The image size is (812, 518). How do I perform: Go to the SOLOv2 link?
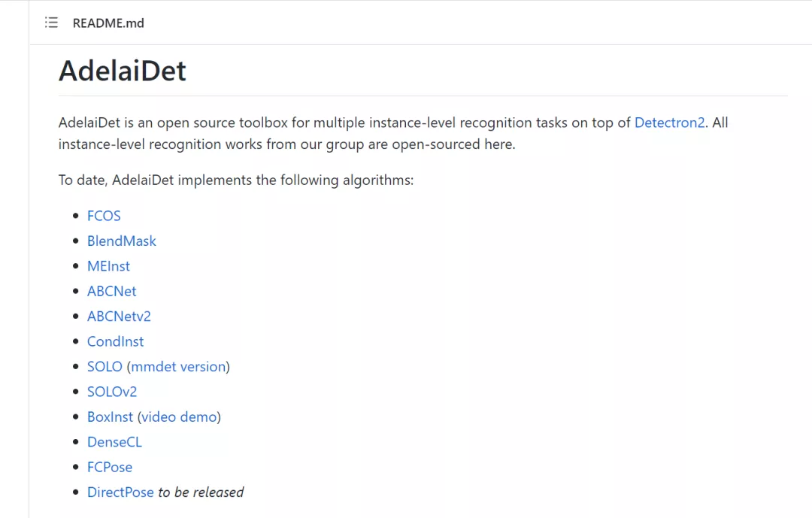(x=112, y=392)
